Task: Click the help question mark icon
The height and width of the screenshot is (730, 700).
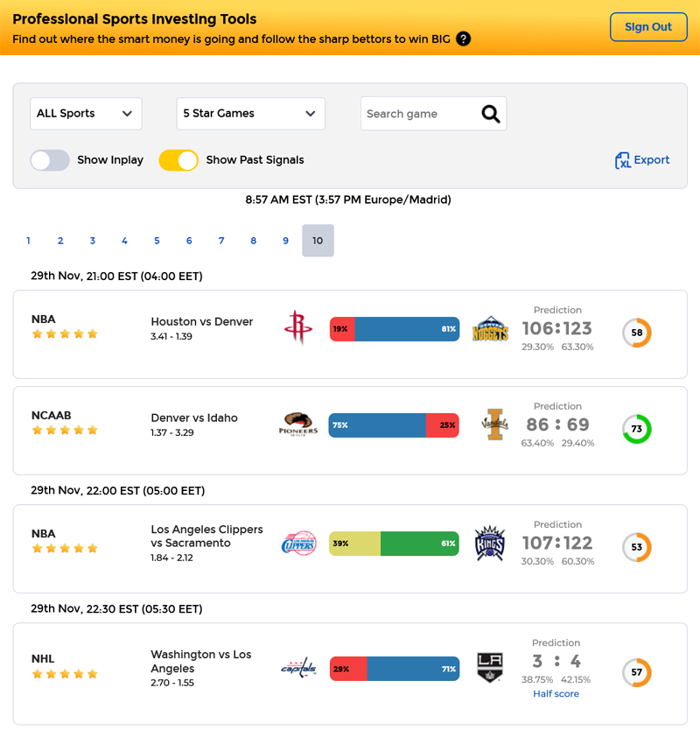Action: pos(464,39)
